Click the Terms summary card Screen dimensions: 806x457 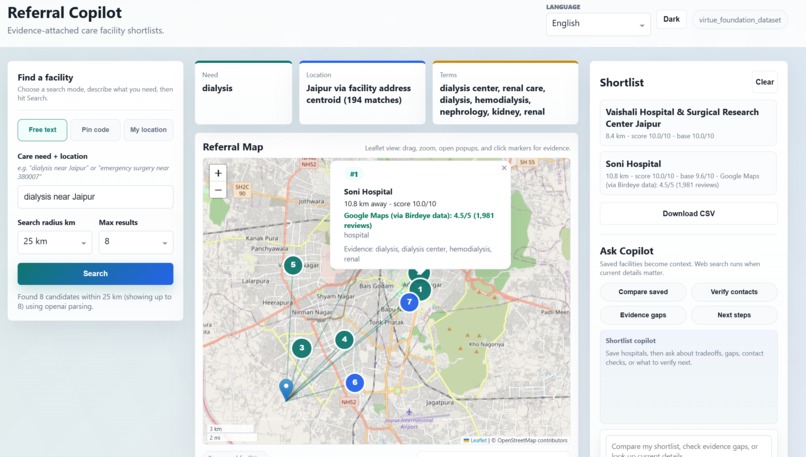(505, 93)
